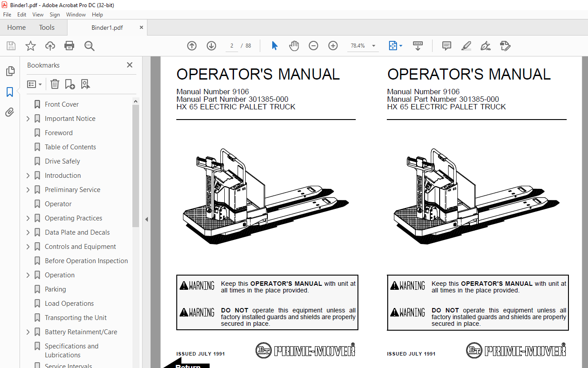This screenshot has width=588, height=368.
Task: Open the File menu
Action: click(x=7, y=15)
